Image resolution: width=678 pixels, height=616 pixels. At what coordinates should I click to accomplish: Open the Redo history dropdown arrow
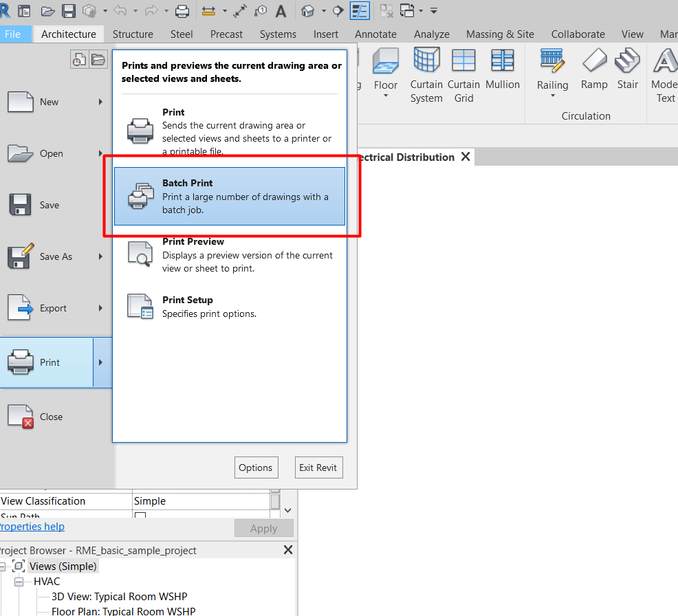[166, 11]
